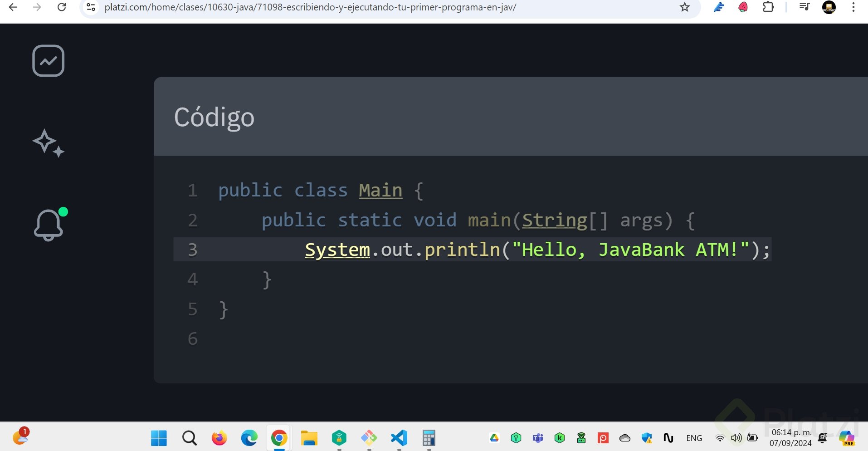The height and width of the screenshot is (451, 868).
Task: Open the OneDrive cloud tray icon
Action: pyautogui.click(x=625, y=438)
